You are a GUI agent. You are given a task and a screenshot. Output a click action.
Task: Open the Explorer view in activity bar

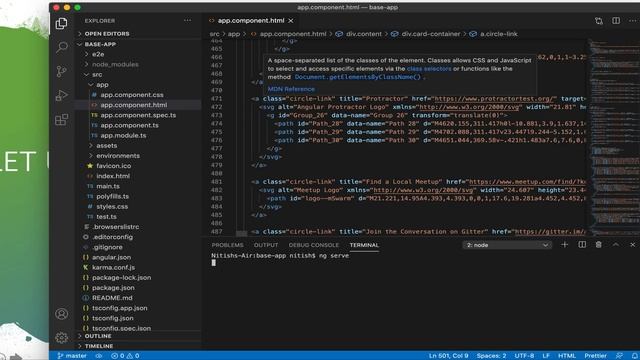tap(62, 23)
